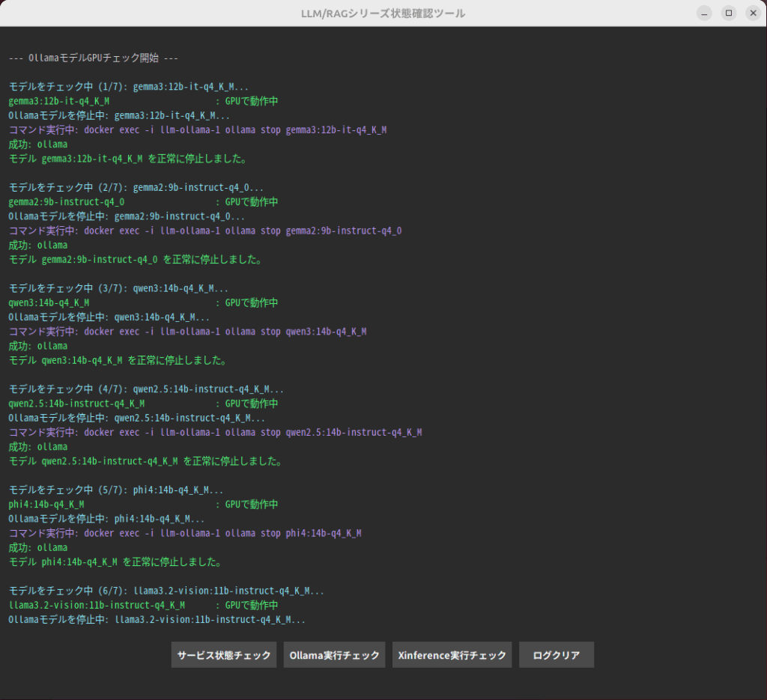Click qwen2.5:14b-instruct-q4_K_M GPUで動作中 status line
767x700 pixels.
tap(143, 404)
